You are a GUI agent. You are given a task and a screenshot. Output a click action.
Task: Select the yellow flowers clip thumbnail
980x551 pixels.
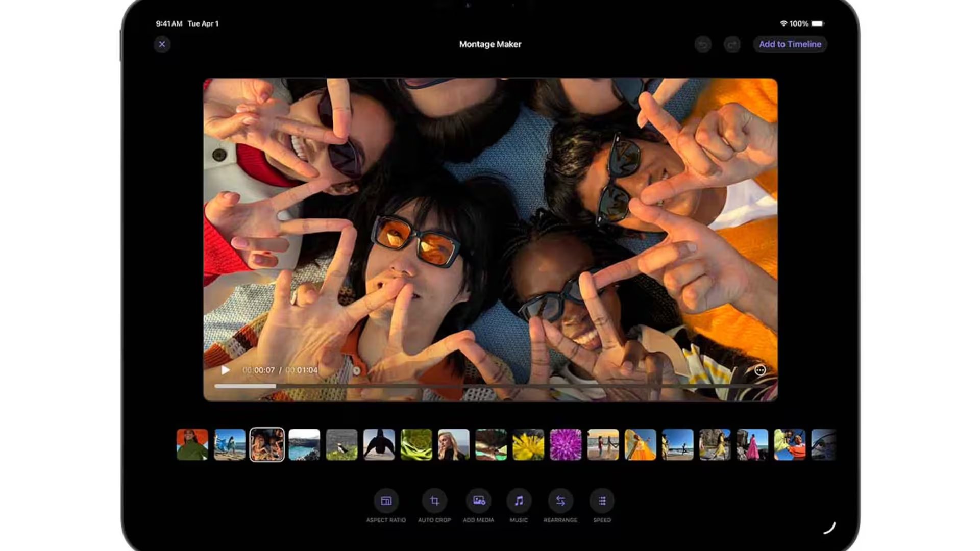click(528, 444)
